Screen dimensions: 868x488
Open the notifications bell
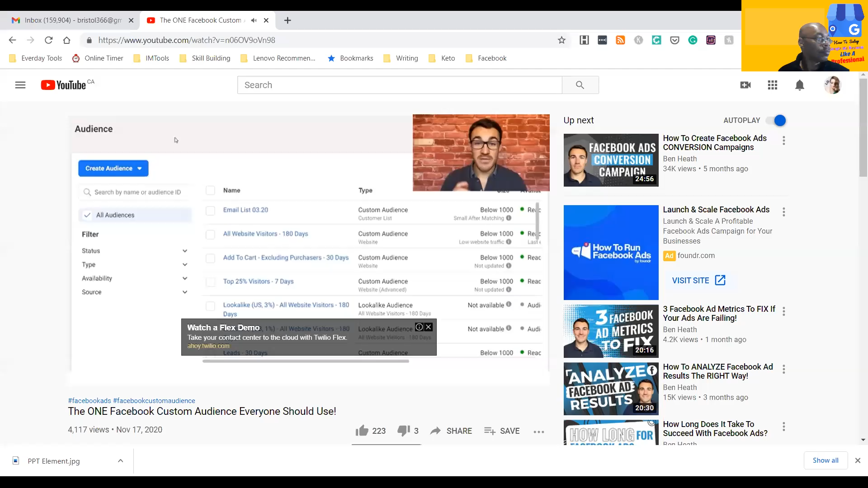coord(800,85)
